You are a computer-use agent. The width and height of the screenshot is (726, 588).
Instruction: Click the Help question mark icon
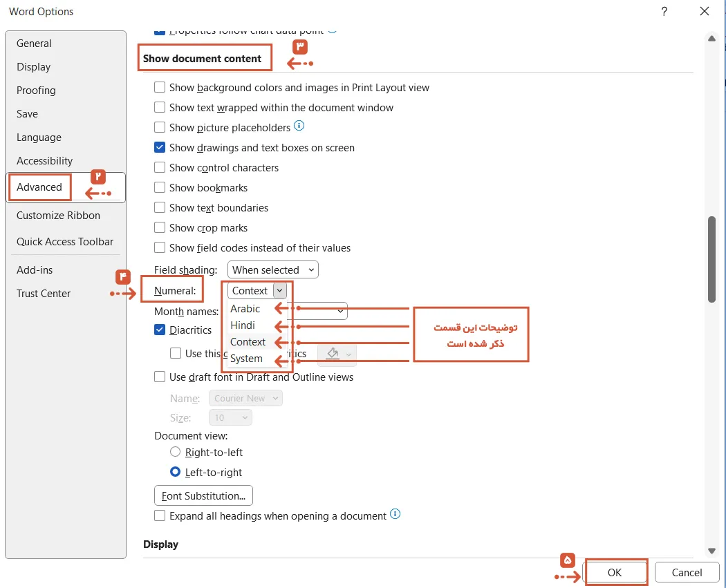pyautogui.click(x=664, y=12)
